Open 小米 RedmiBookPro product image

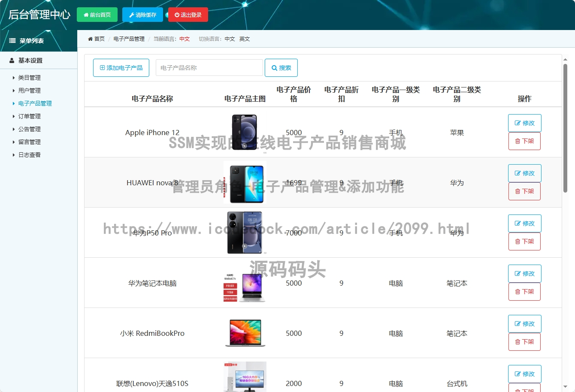click(245, 333)
